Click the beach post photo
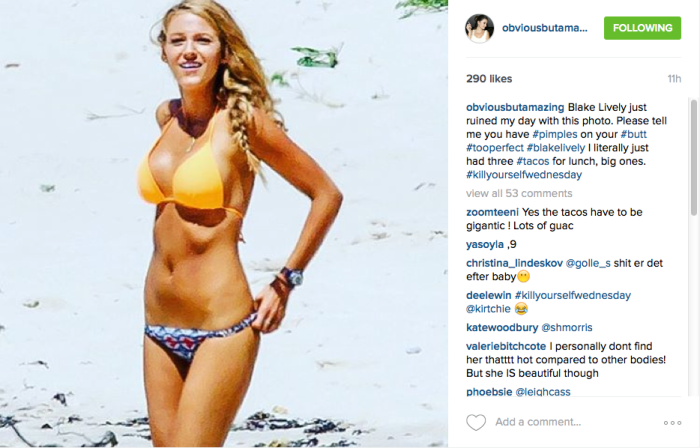Image resolution: width=700 pixels, height=448 pixels. click(224, 224)
